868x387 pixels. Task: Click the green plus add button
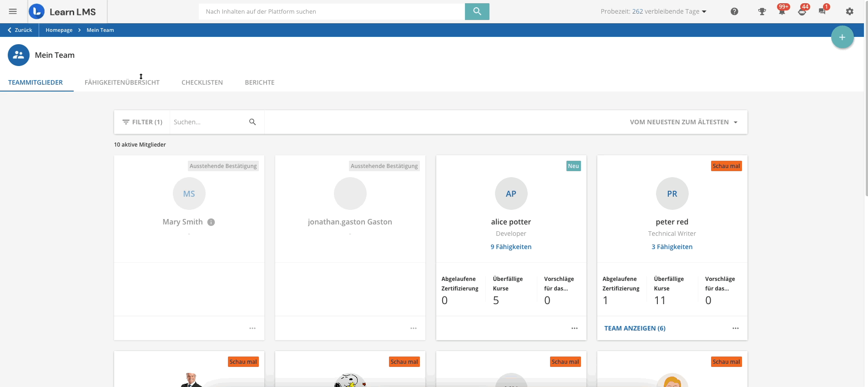[842, 37]
